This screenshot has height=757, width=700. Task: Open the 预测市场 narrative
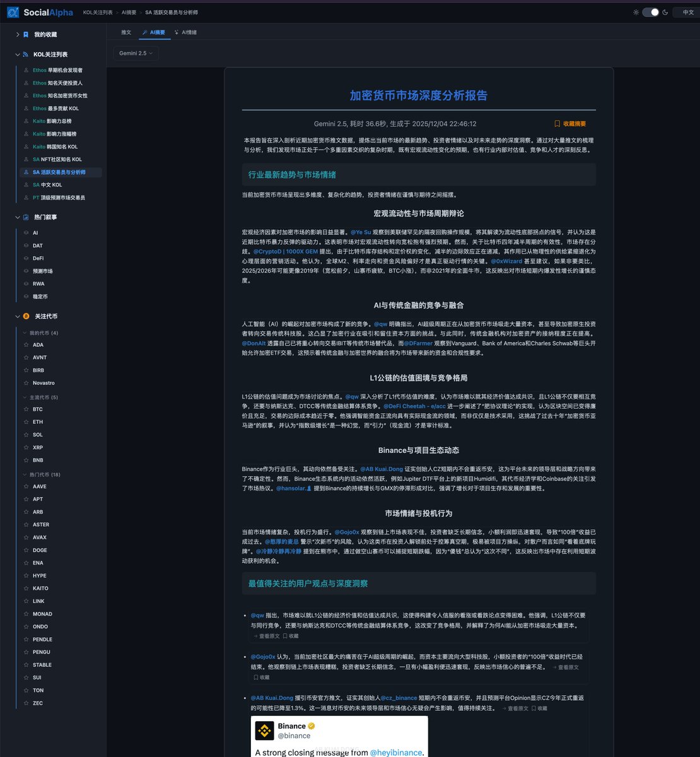point(43,271)
